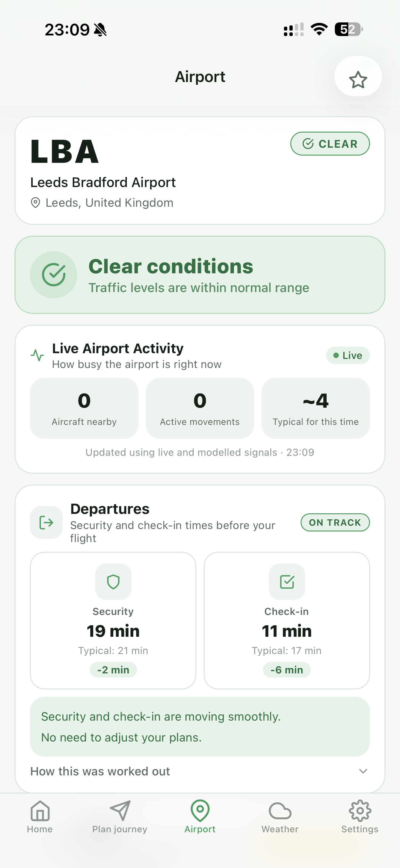Tap the Typical for this time tile
Image resolution: width=400 pixels, height=868 pixels.
[x=316, y=408]
